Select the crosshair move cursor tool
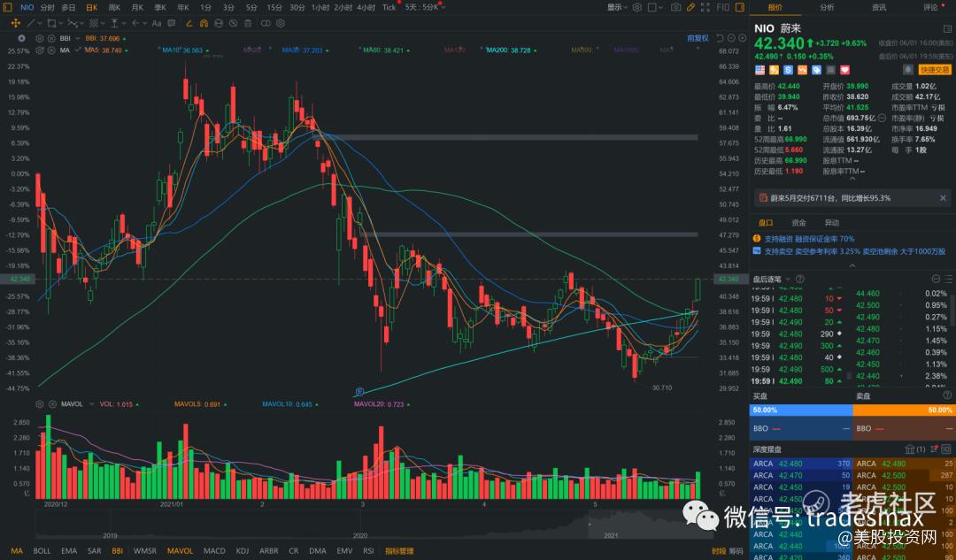This screenshot has height=560, width=956. (16, 23)
